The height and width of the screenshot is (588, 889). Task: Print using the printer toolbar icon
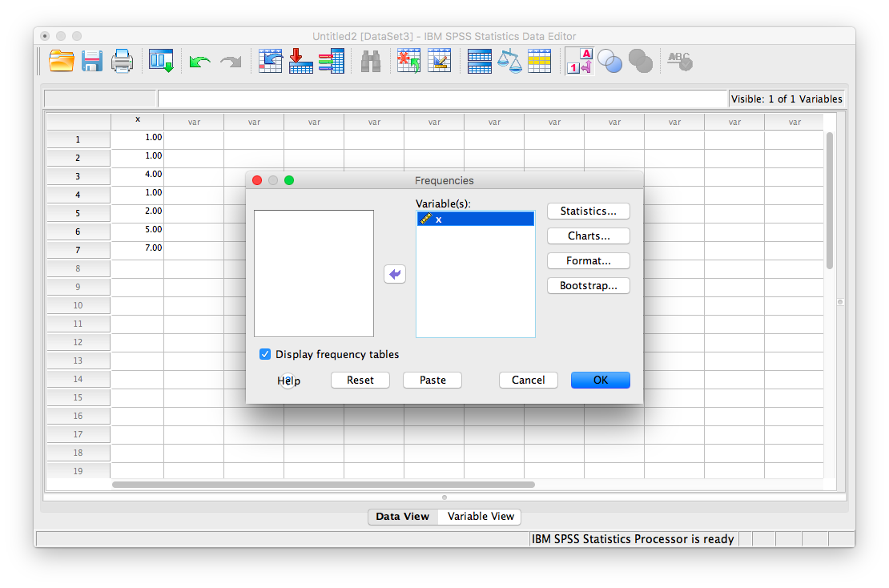coord(122,61)
